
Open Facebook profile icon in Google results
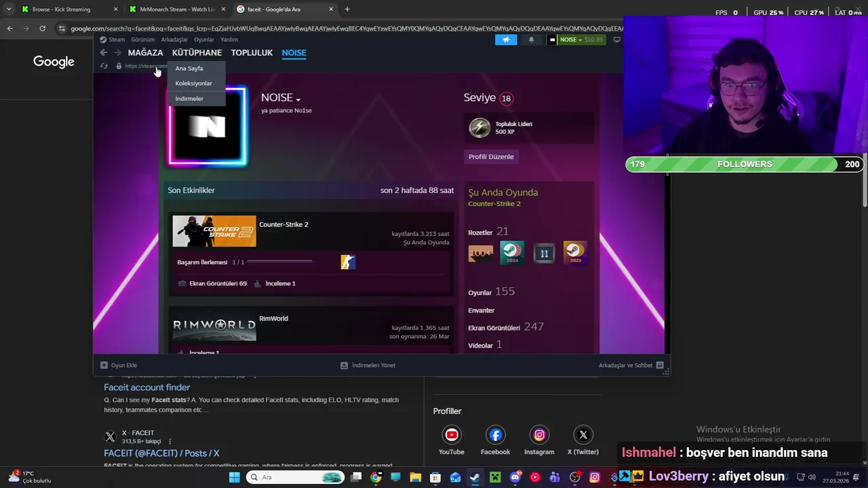coord(496,434)
